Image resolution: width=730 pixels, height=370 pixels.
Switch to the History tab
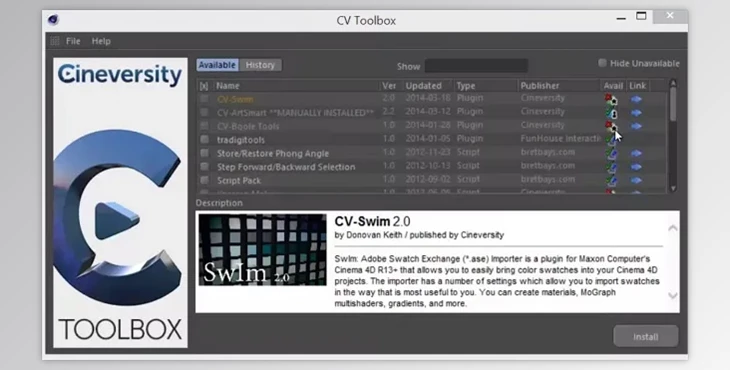[x=260, y=65]
